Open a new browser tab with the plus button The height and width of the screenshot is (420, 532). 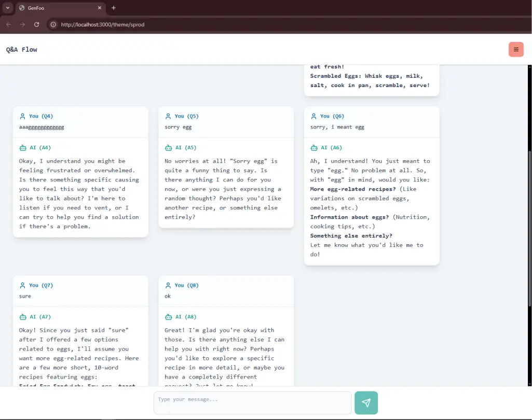[113, 8]
